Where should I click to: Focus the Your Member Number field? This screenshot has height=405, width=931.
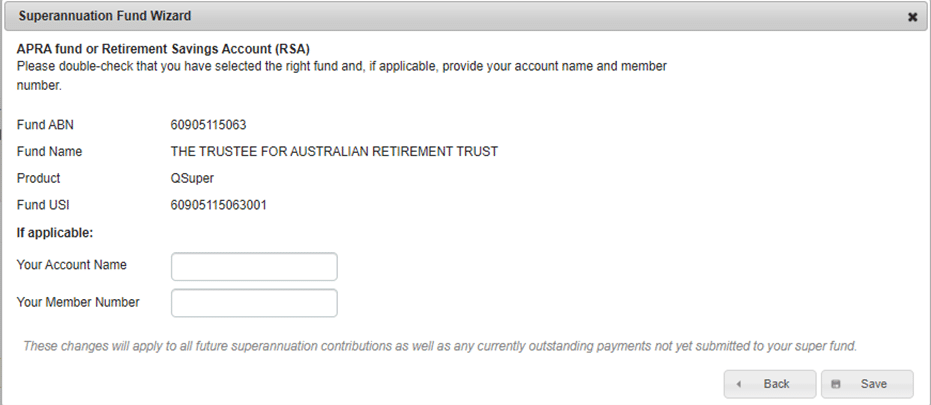coord(254,303)
